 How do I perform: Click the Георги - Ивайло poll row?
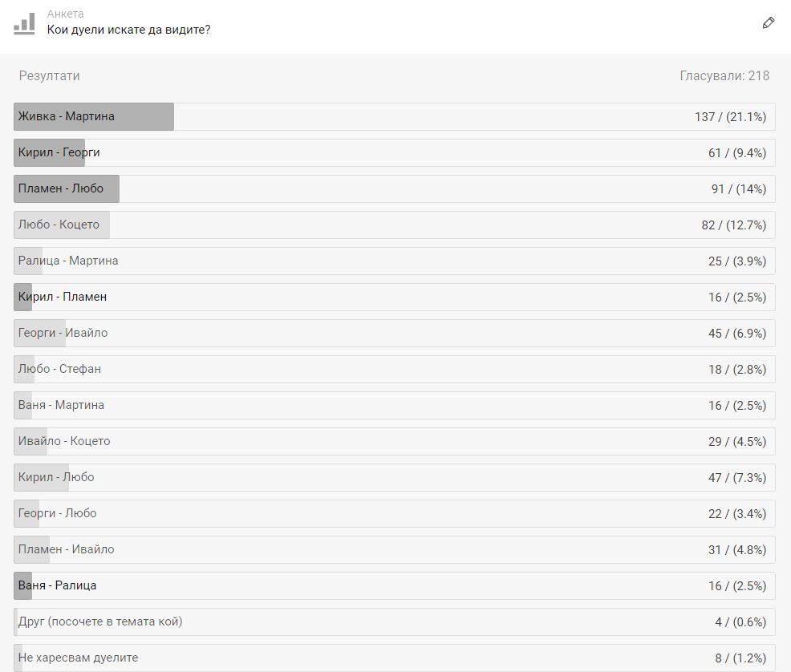click(x=395, y=333)
